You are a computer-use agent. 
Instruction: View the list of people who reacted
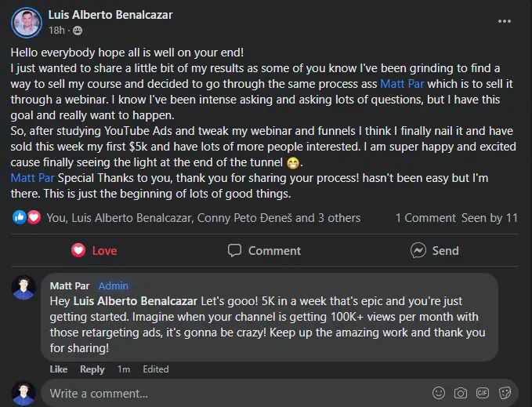[x=204, y=218]
